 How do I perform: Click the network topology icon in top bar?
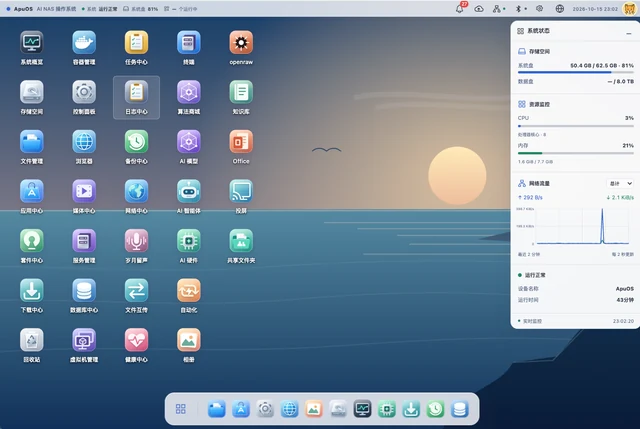click(497, 9)
